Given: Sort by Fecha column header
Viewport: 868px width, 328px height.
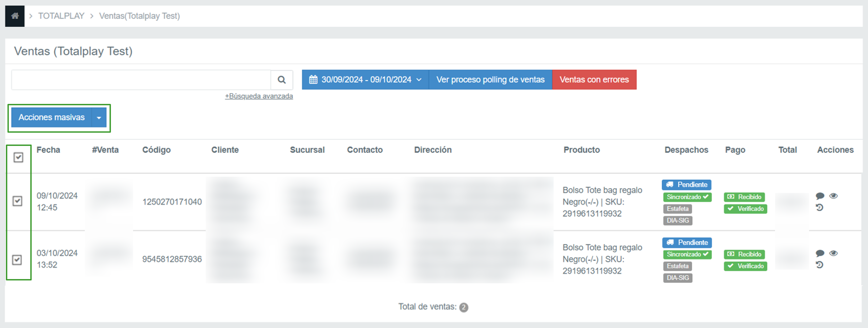Looking at the screenshot, I should pos(48,150).
